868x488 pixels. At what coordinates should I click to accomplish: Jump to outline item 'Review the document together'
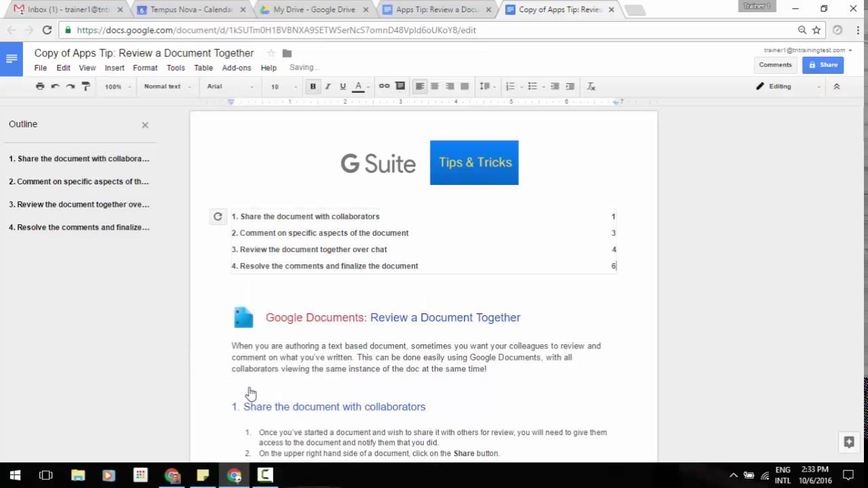tap(79, 204)
